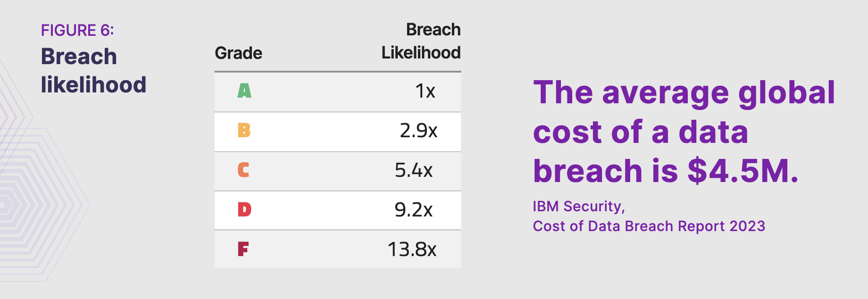Click the headline line 'The average global'

pos(684,92)
